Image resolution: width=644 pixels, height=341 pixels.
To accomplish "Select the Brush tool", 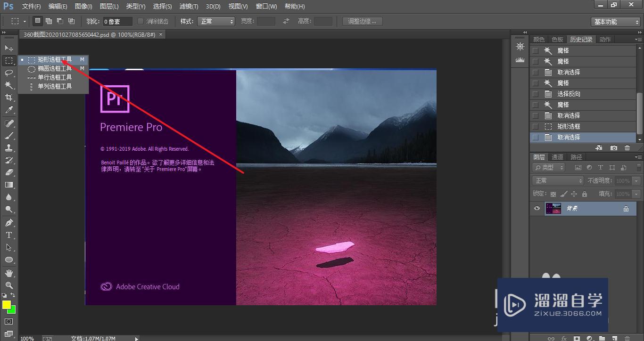I will click(x=9, y=136).
